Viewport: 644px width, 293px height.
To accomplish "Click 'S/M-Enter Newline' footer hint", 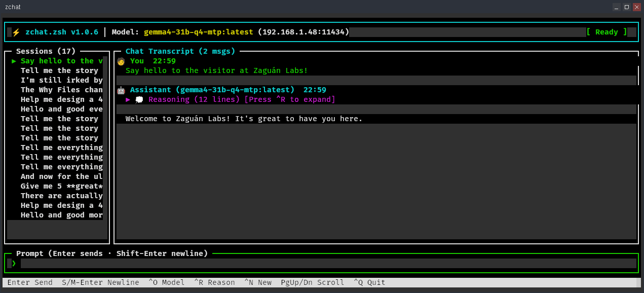I will click(100, 282).
